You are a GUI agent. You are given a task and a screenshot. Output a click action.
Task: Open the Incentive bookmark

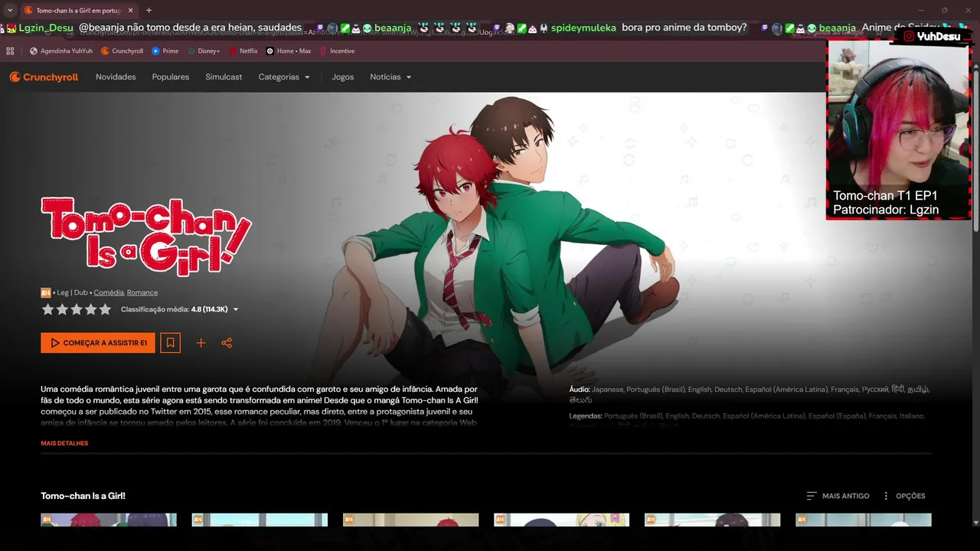(x=337, y=51)
